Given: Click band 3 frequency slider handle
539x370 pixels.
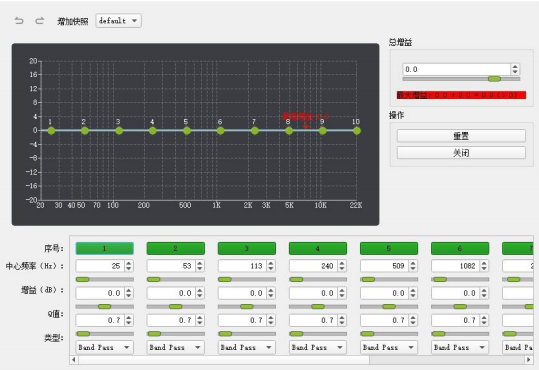Looking at the screenshot, I should point(225,279).
